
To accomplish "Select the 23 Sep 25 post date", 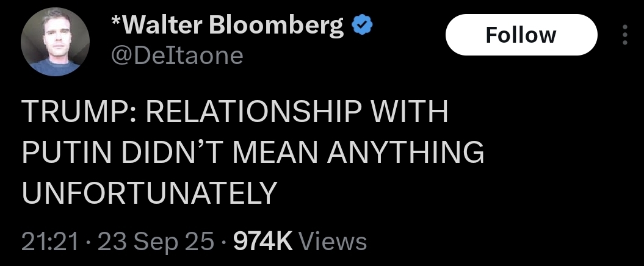I will (x=156, y=242).
